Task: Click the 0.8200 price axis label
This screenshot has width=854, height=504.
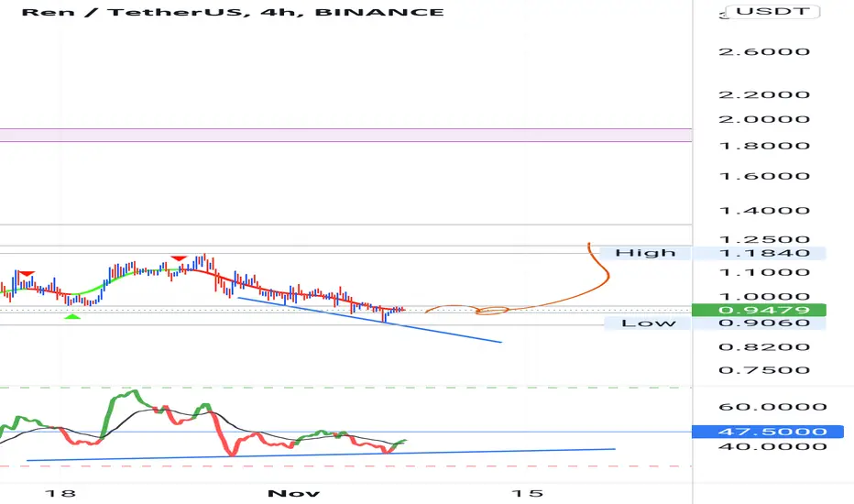Action: (x=764, y=347)
